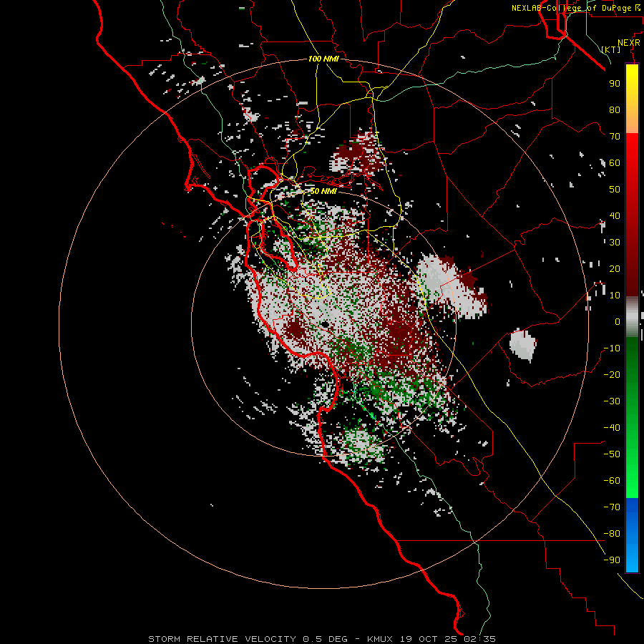Image resolution: width=644 pixels, height=644 pixels.
Task: Select the 20 value on the velocity scale
Action: pos(615,268)
